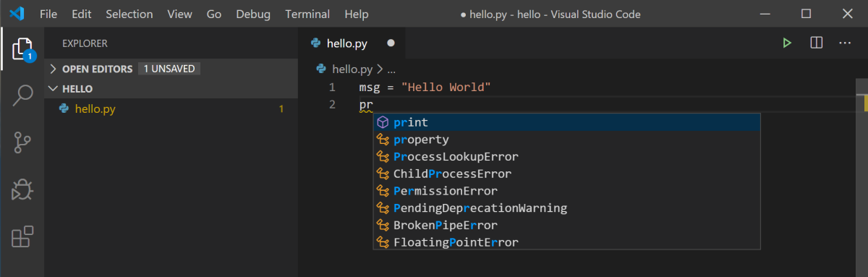Click the unsaved dot on hello.py tab
The width and height of the screenshot is (868, 277).
coord(391,43)
